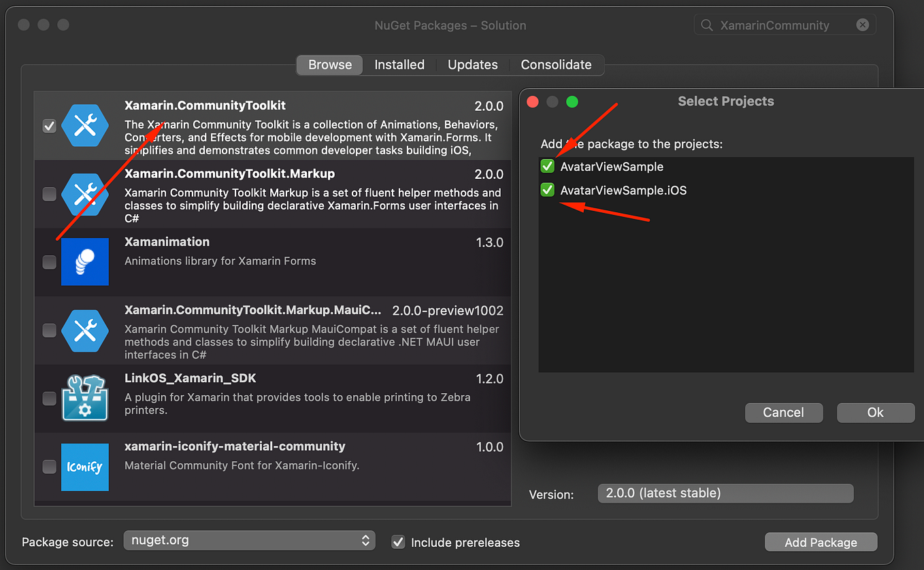This screenshot has width=924, height=570.
Task: Switch to the Consolidate tab
Action: [556, 65]
